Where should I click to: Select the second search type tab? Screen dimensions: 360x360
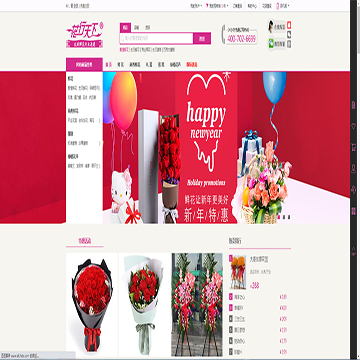(x=136, y=28)
